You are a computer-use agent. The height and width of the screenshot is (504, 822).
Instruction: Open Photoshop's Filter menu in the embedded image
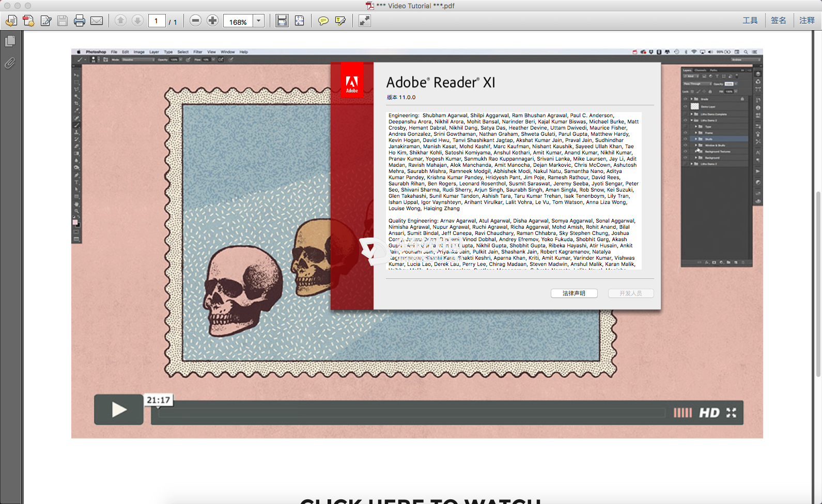point(198,52)
